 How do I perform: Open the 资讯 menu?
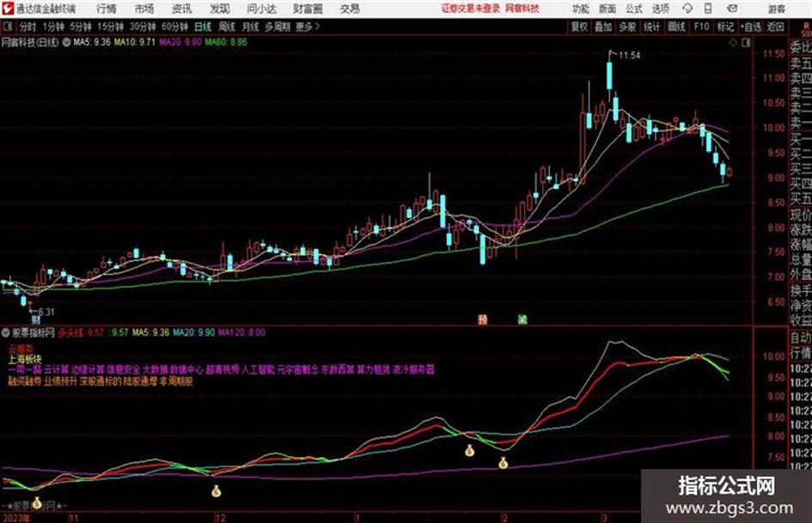pos(181,9)
